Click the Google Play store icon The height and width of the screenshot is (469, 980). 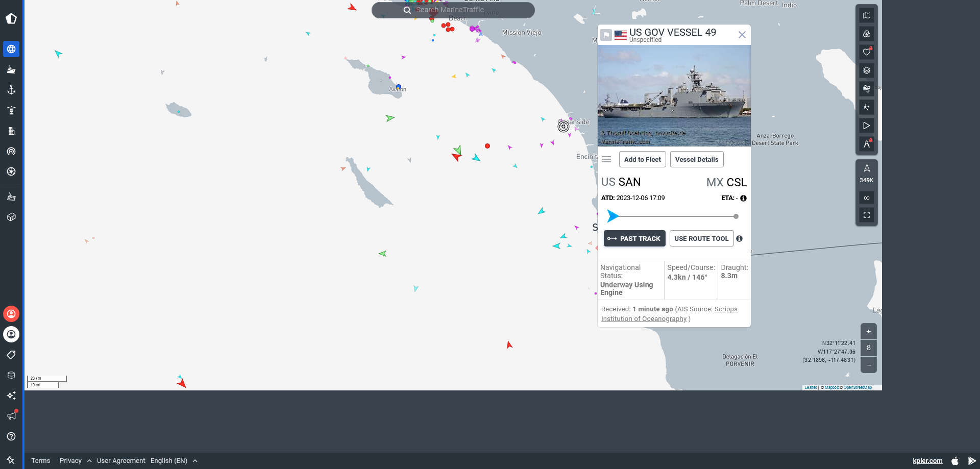[972, 460]
